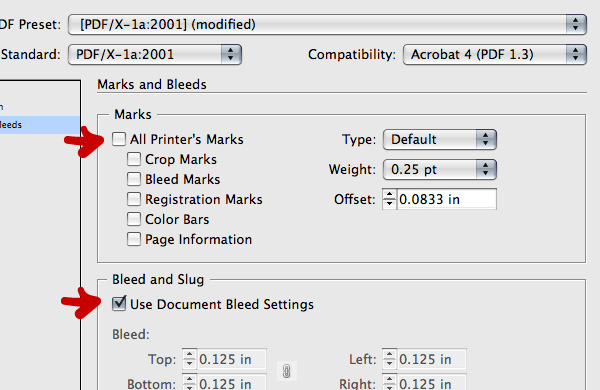
Task: Open the PDF Preset dropdown
Action: pyautogui.click(x=327, y=24)
